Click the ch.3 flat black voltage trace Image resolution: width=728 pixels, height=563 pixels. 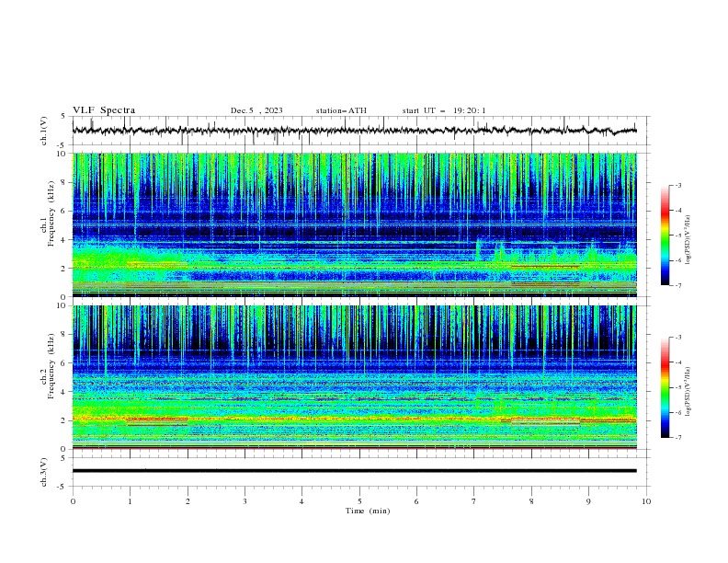pos(354,471)
